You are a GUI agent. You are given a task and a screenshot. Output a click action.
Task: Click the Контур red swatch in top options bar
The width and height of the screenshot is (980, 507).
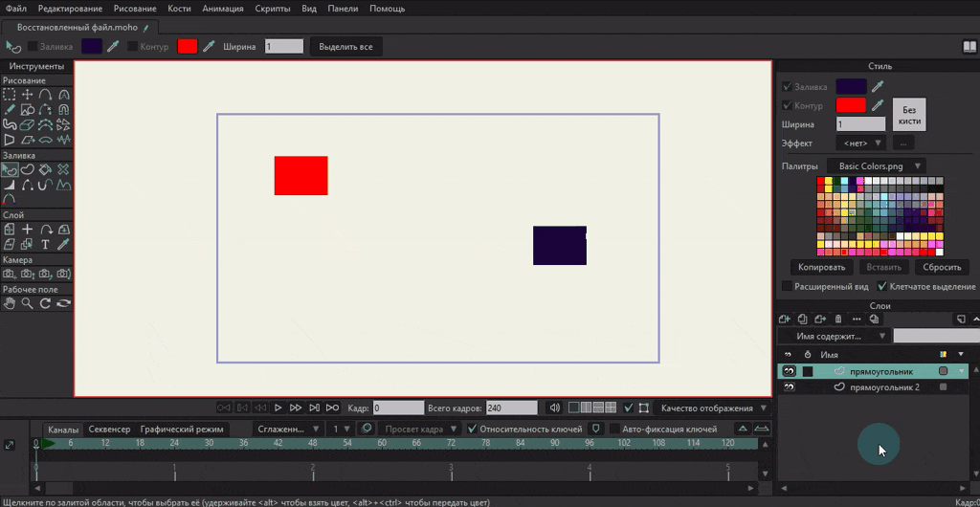pos(188,46)
